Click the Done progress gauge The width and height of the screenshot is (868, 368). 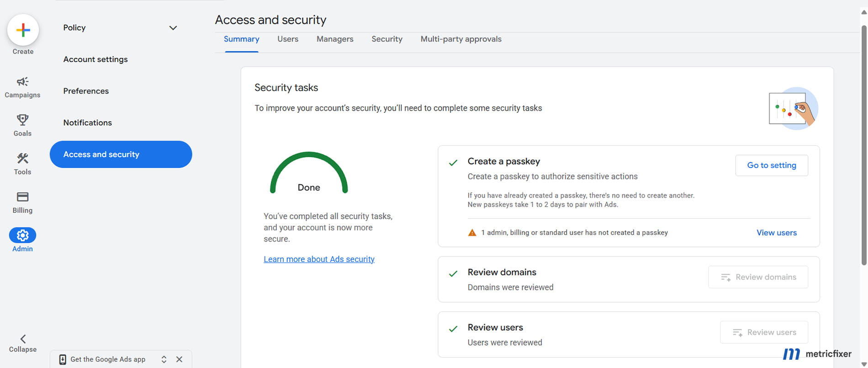click(x=309, y=174)
